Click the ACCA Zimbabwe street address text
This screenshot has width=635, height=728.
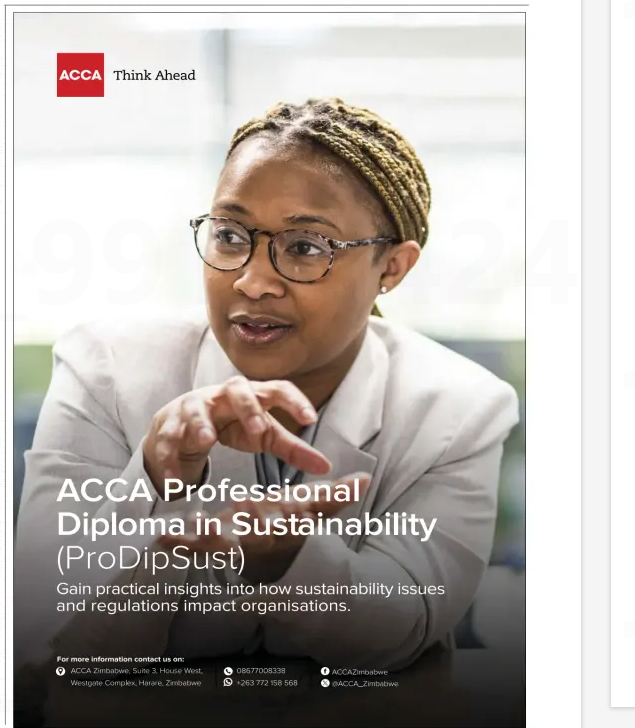tap(136, 671)
